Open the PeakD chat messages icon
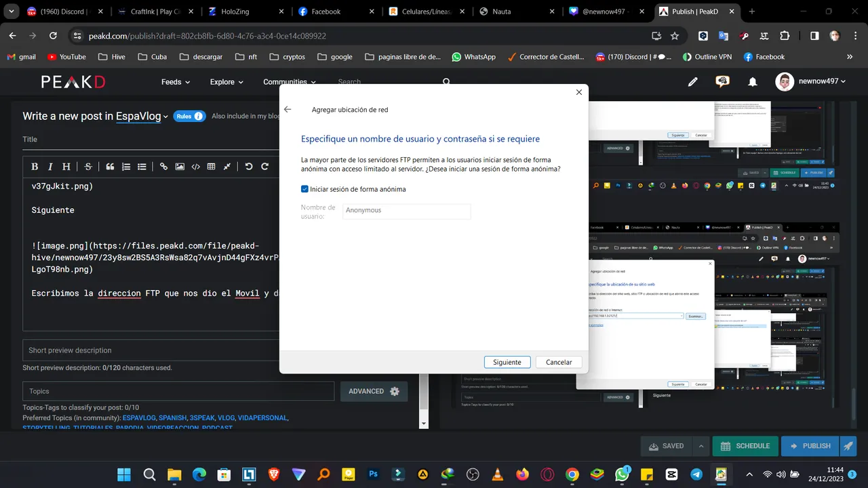 tap(723, 82)
